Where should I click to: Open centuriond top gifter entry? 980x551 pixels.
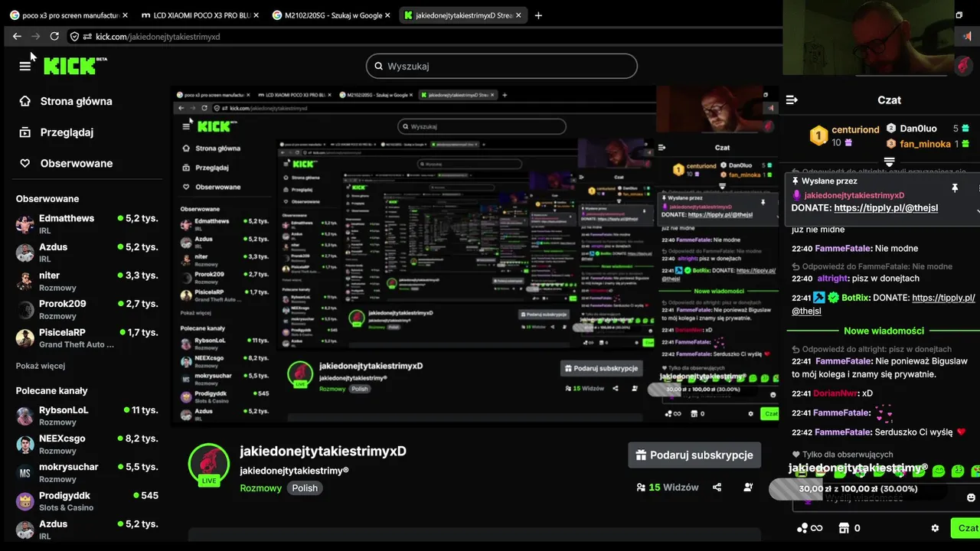[x=844, y=135]
